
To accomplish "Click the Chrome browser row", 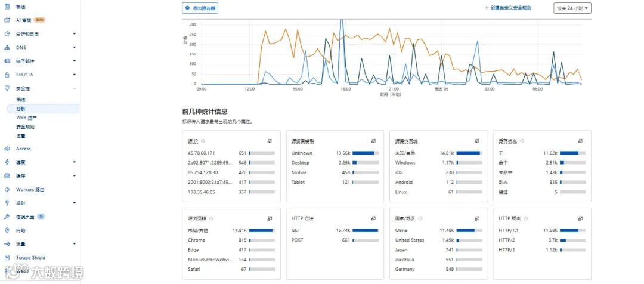I will 231,240.
